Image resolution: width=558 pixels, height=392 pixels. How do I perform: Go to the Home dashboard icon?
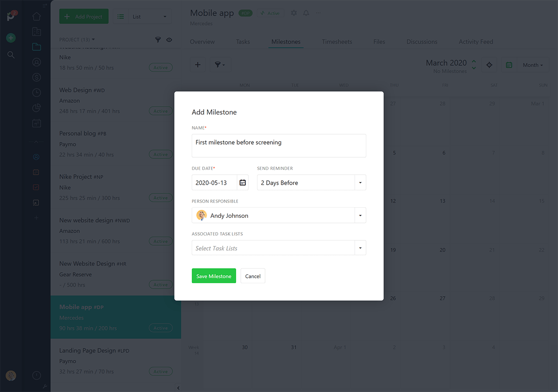37,17
